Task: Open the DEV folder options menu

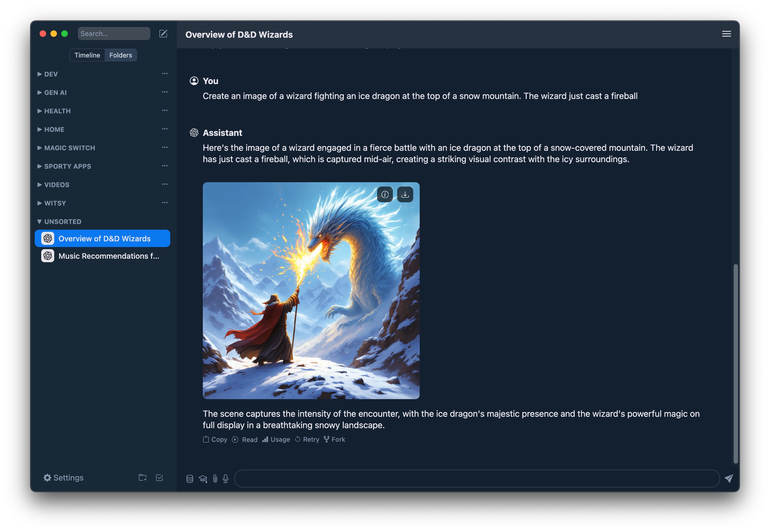Action: [x=165, y=74]
